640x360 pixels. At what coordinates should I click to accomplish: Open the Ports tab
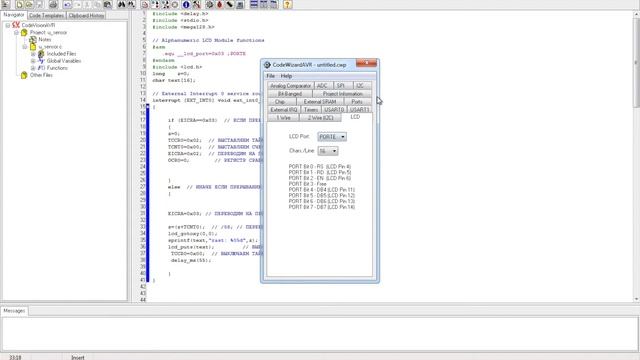(x=357, y=102)
